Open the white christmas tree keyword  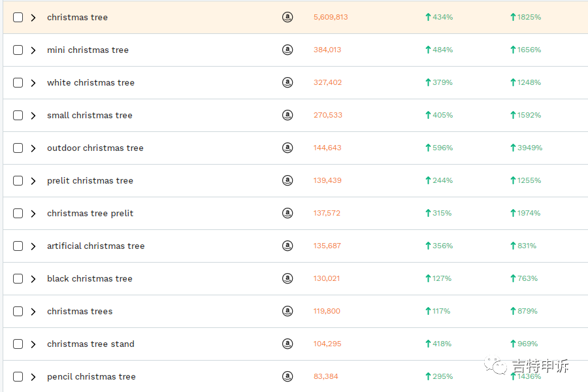click(91, 82)
